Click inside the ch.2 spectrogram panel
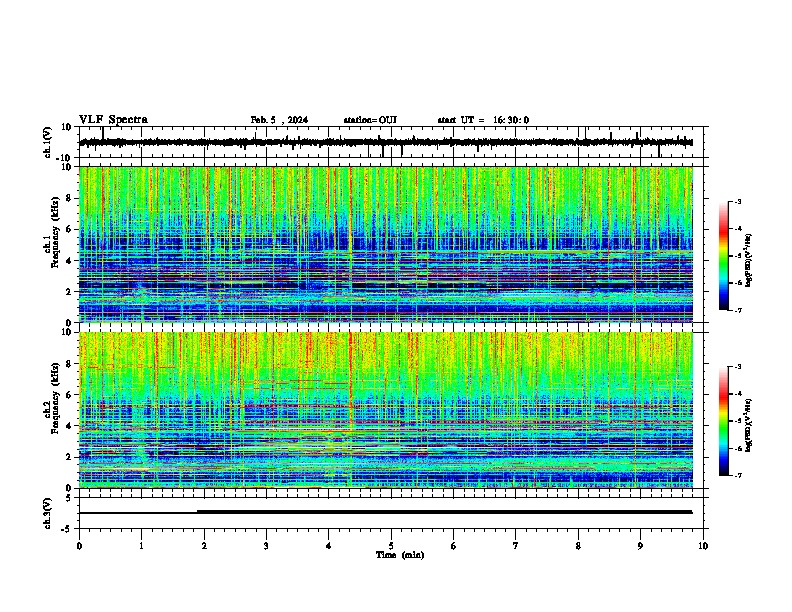The width and height of the screenshot is (792, 612). pos(386,410)
